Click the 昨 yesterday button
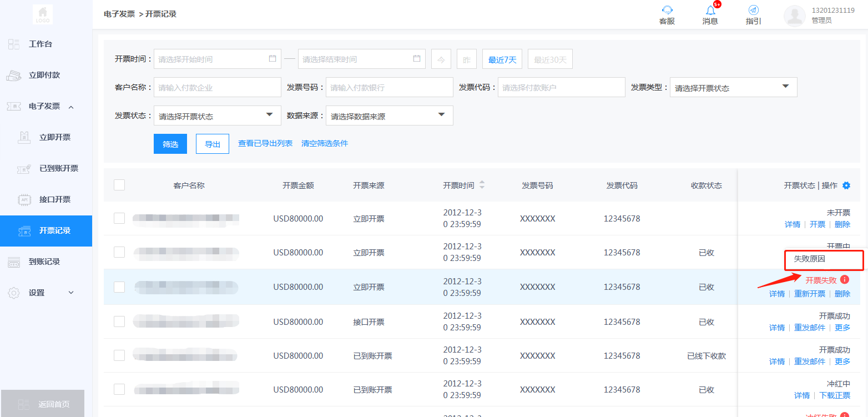 click(x=467, y=59)
